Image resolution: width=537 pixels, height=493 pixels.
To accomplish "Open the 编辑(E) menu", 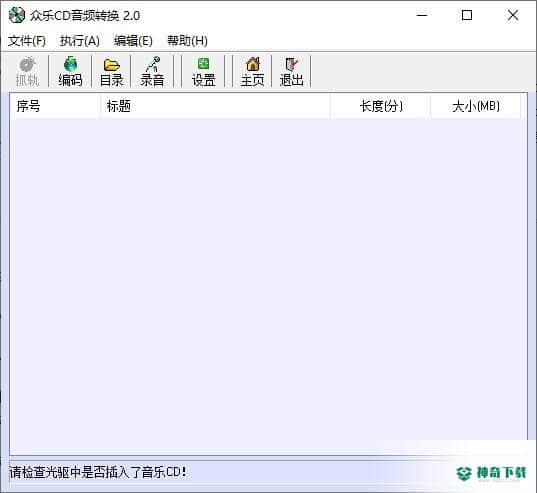I will point(133,41).
